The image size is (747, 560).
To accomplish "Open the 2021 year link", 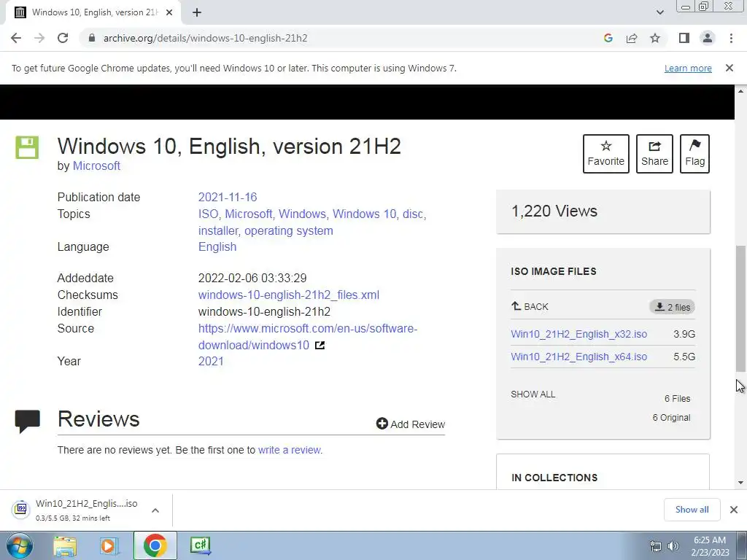I will point(211,361).
